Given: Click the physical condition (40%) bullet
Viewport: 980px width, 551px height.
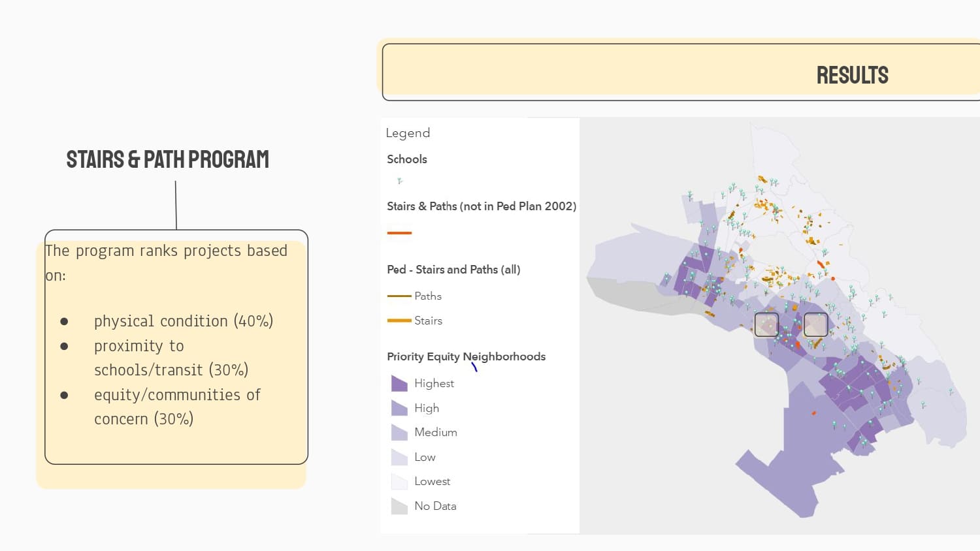Looking at the screenshot, I should pyautogui.click(x=183, y=321).
